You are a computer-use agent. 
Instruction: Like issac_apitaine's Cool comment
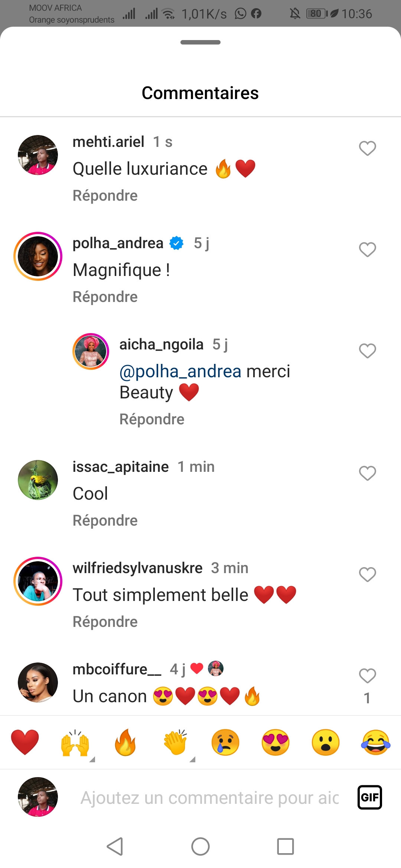(x=368, y=473)
